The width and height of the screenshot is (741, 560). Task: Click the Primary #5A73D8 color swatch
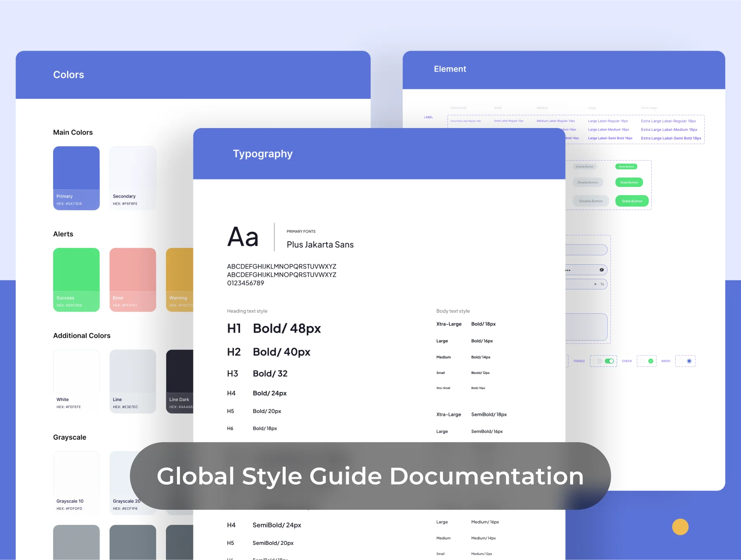(76, 178)
